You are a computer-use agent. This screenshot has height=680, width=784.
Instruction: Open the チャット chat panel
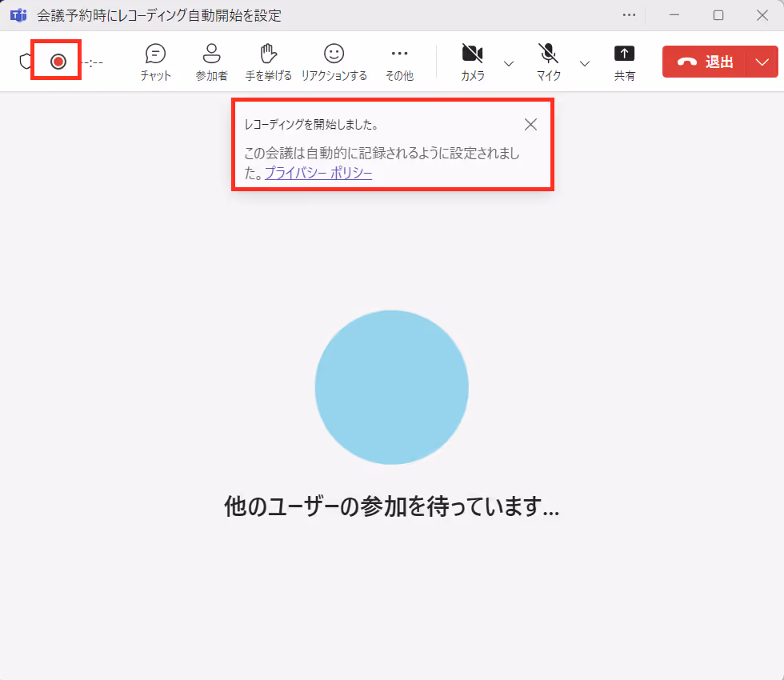point(155,62)
